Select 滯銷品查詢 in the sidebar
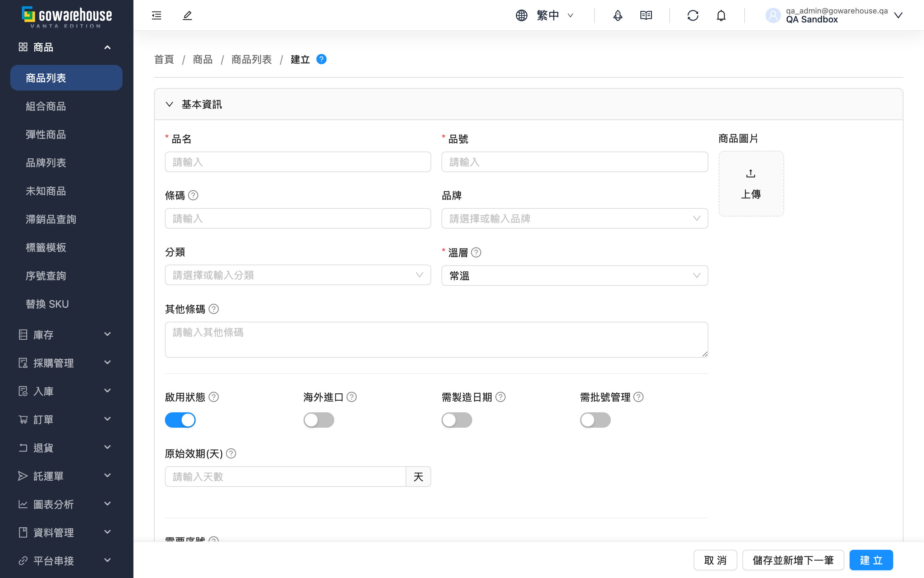 click(66, 219)
